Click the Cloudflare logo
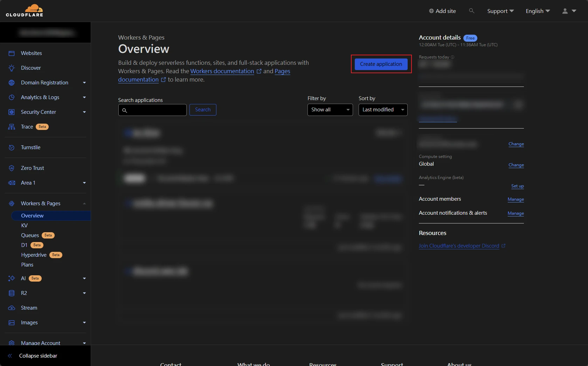Image resolution: width=588 pixels, height=366 pixels. (x=25, y=11)
